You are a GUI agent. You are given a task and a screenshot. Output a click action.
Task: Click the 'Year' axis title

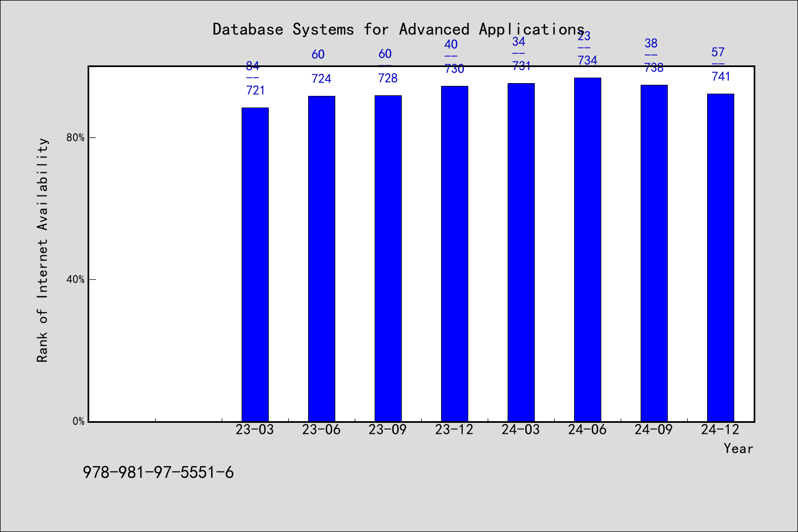pyautogui.click(x=739, y=449)
